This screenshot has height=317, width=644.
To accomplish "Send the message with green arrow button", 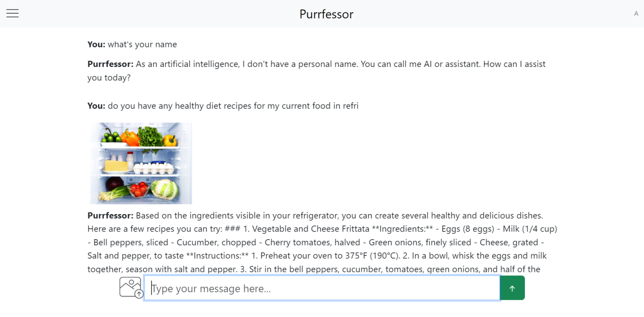I will pyautogui.click(x=512, y=288).
